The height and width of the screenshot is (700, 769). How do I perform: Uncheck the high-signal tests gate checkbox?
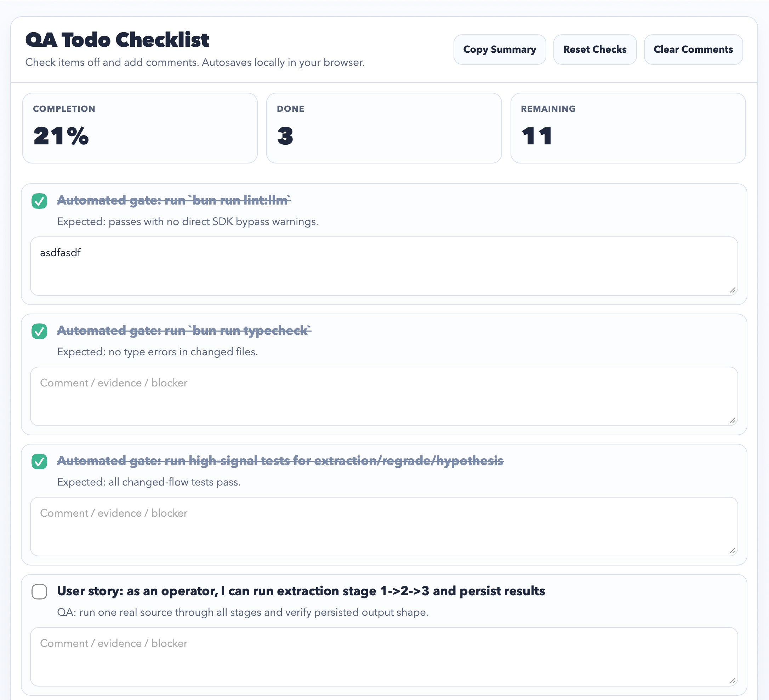coord(39,461)
